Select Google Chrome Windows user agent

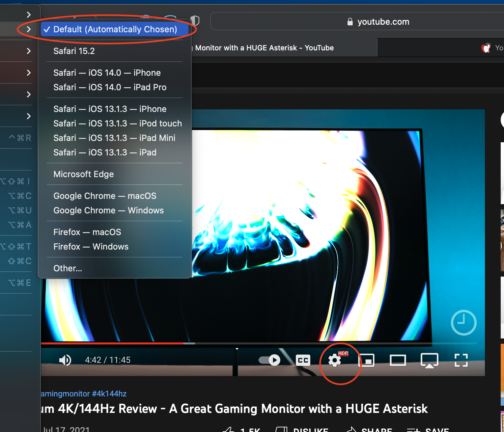[x=115, y=210]
